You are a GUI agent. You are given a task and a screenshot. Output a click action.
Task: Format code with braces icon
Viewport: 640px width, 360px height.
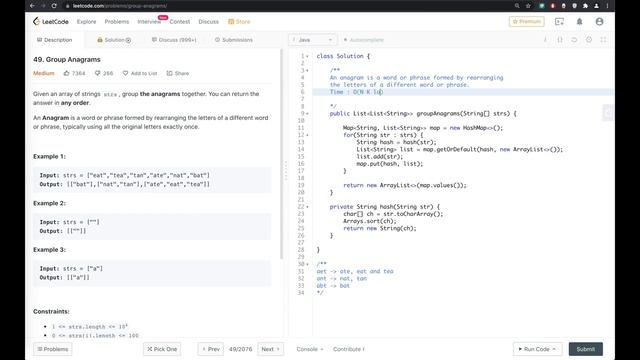[x=560, y=40]
